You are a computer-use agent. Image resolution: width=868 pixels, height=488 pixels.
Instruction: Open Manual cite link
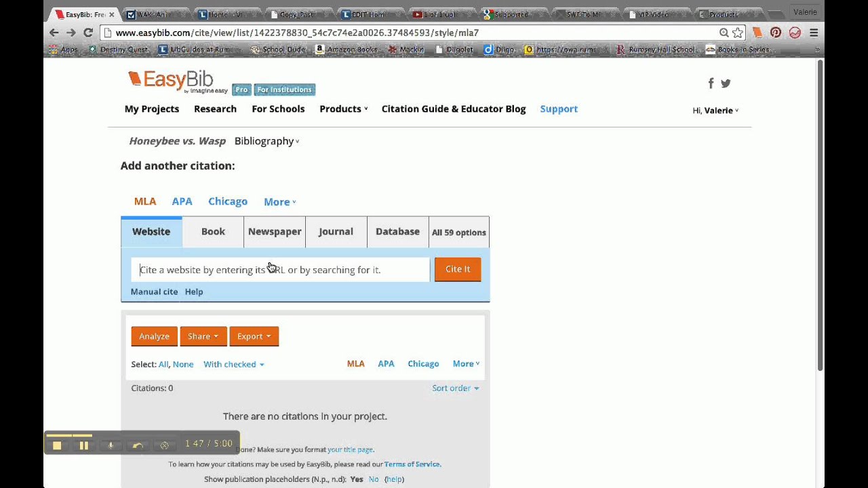click(154, 291)
